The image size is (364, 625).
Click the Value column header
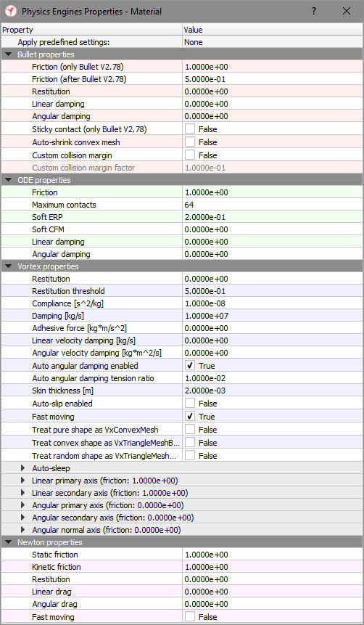tap(273, 30)
